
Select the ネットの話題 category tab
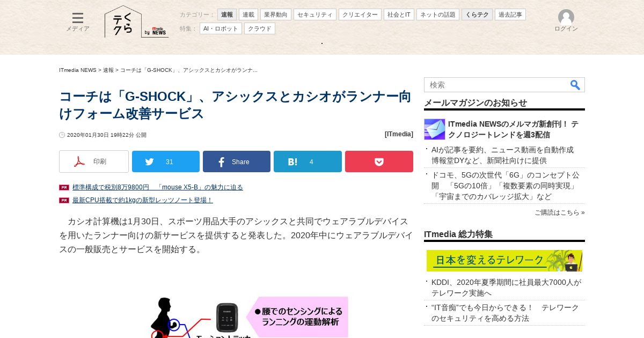pos(438,15)
